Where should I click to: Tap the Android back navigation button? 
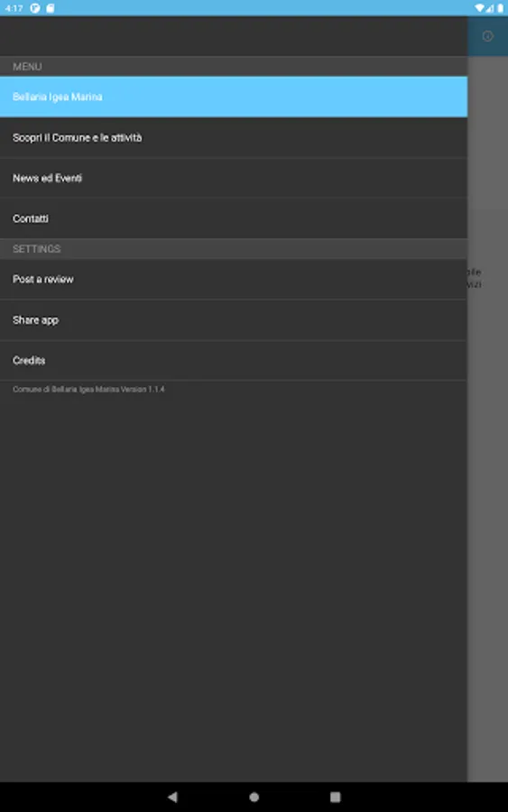point(172,797)
